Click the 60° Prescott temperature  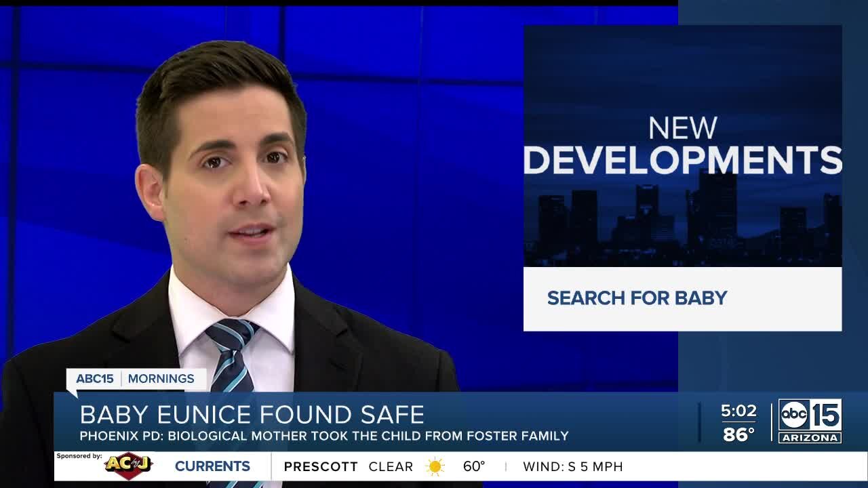point(474,466)
